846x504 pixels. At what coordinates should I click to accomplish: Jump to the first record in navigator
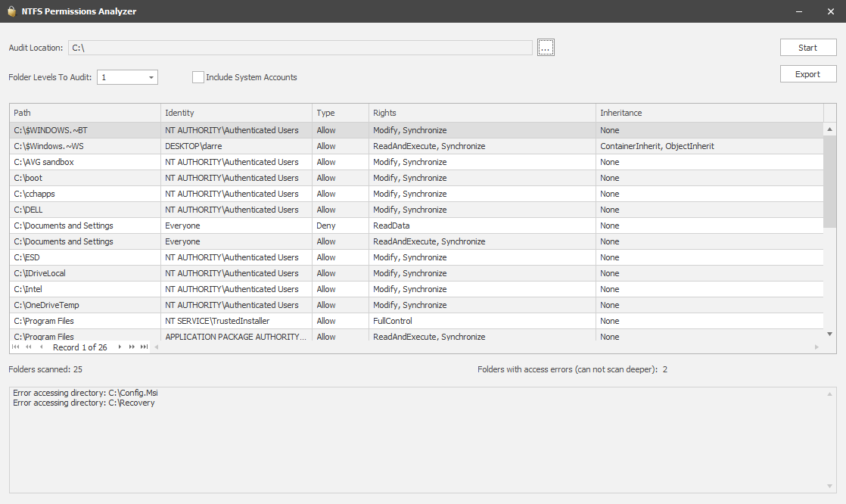click(x=17, y=347)
